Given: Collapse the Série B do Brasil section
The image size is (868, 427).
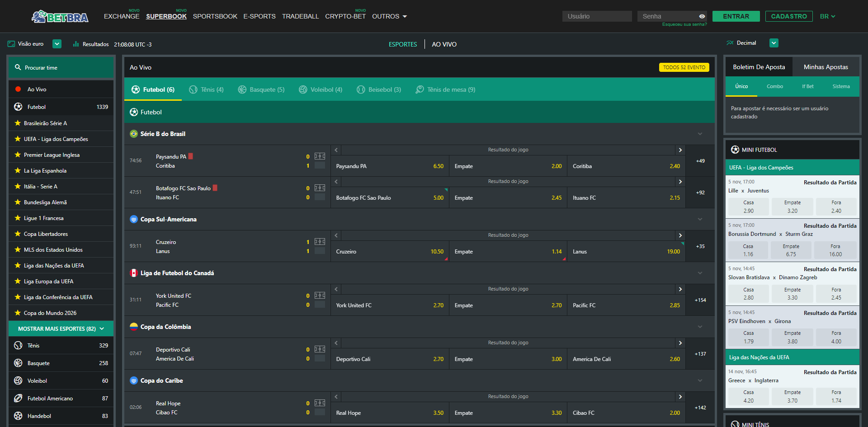Looking at the screenshot, I should pyautogui.click(x=700, y=134).
